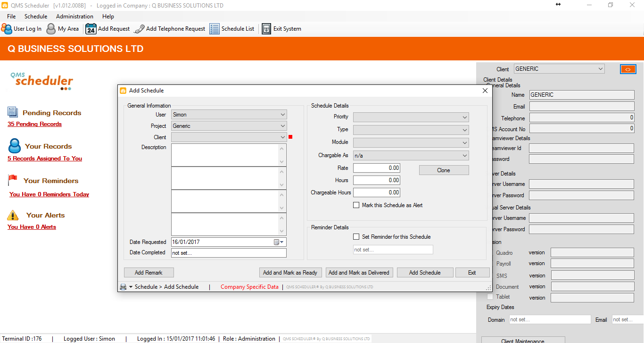
Task: Click the printer icon in dialog status bar
Action: pos(123,287)
